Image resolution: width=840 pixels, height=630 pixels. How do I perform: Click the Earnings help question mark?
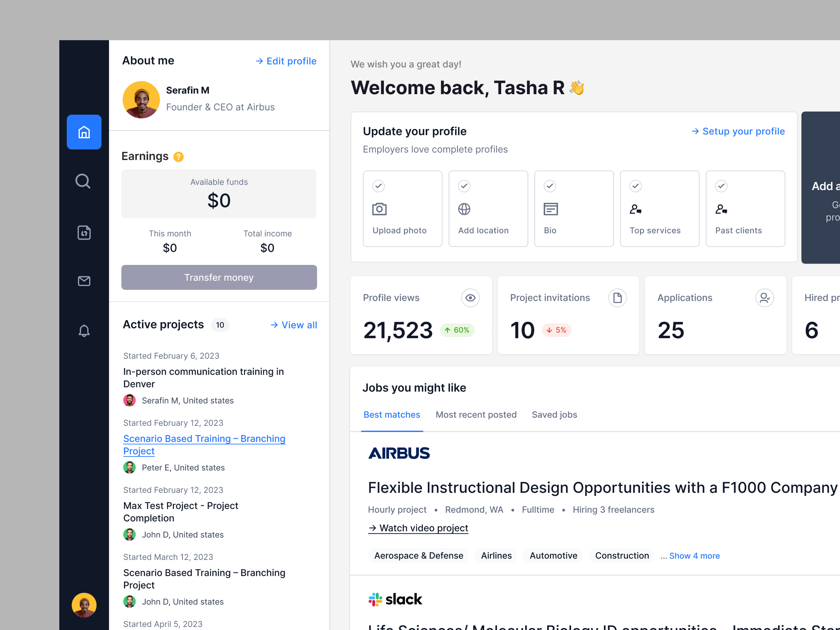pos(179,157)
